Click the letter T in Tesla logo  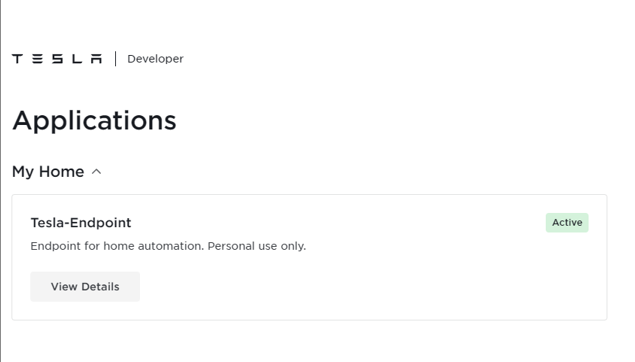17,59
